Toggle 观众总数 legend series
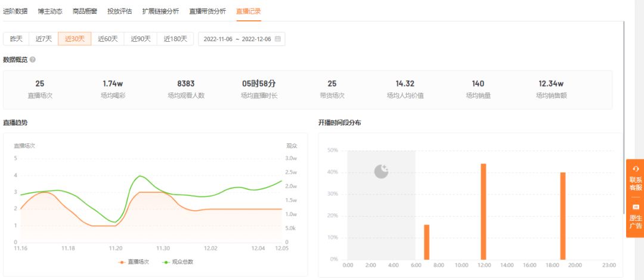The image size is (644, 280). (178, 261)
